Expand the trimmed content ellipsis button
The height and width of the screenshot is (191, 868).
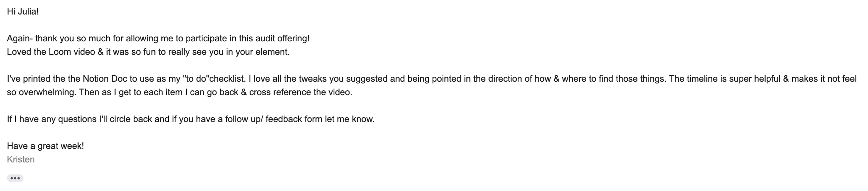(x=15, y=178)
